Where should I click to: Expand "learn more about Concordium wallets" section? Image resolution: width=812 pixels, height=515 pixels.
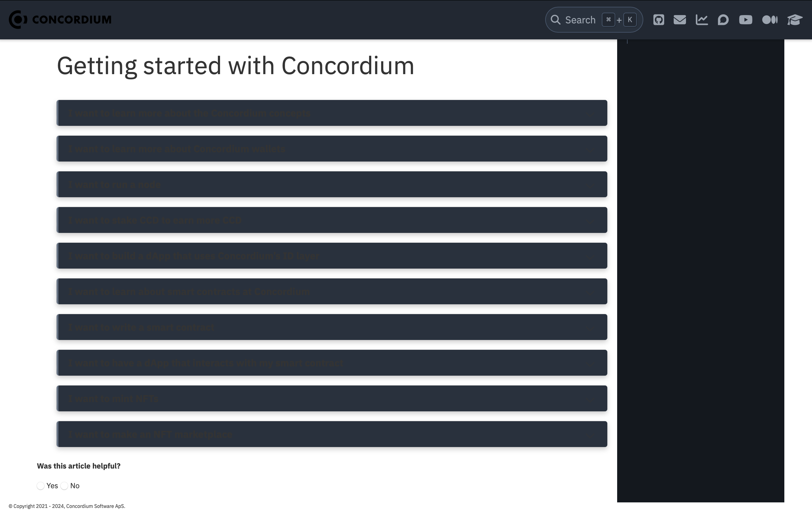(x=332, y=149)
